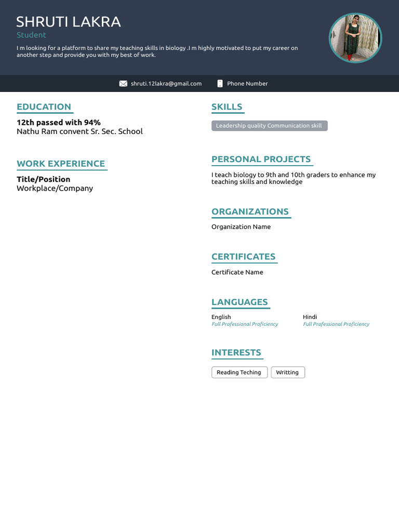Click the project text about teaching 9th graders

pos(294,178)
